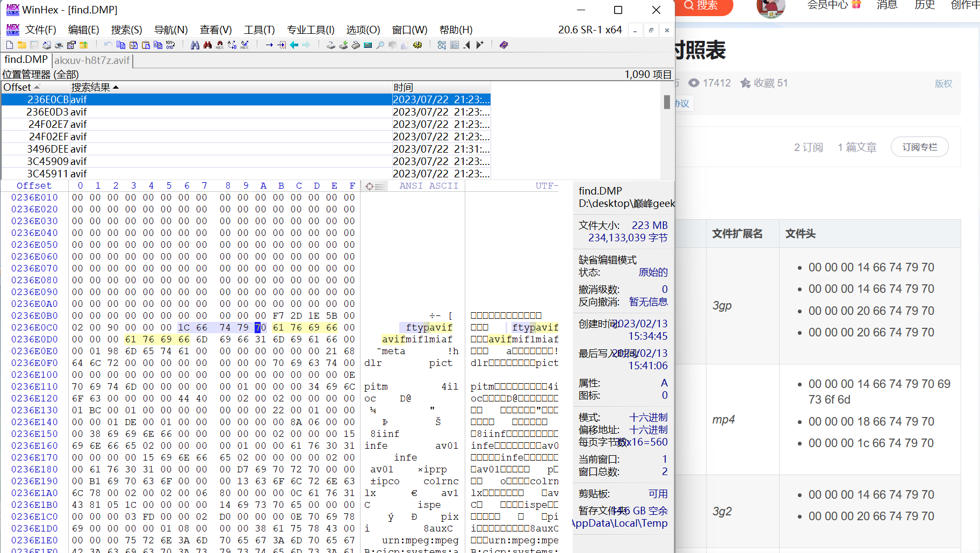Image resolution: width=980 pixels, height=553 pixels.
Task: Open 版权 link in browser page
Action: (x=943, y=83)
